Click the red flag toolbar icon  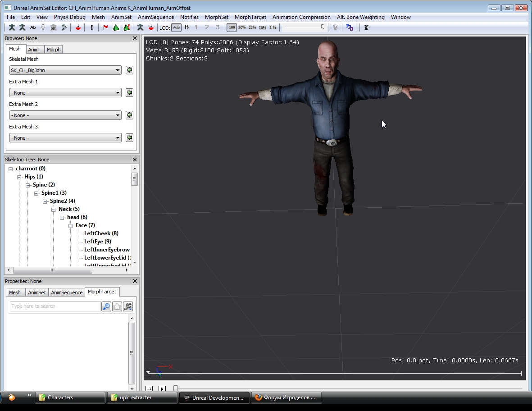106,27
